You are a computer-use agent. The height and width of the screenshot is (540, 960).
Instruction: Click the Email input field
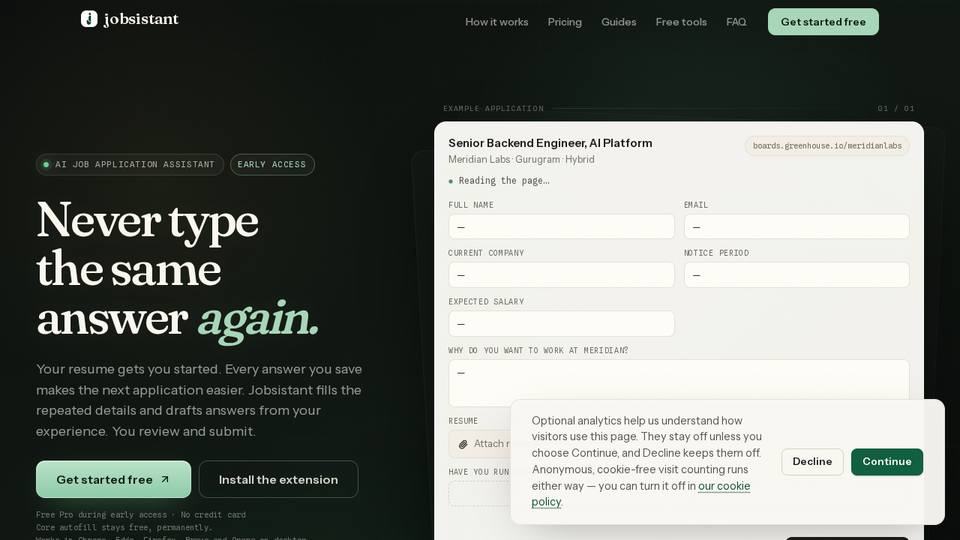pyautogui.click(x=796, y=227)
